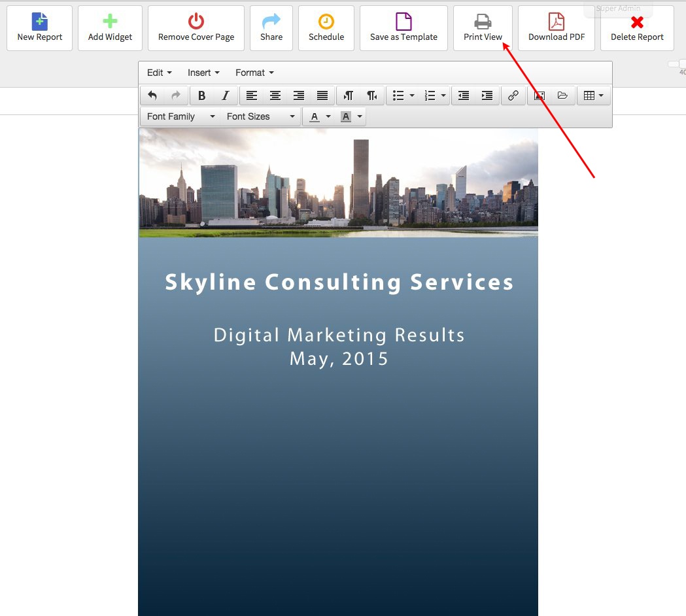Click the city skyline cover image

(338, 182)
